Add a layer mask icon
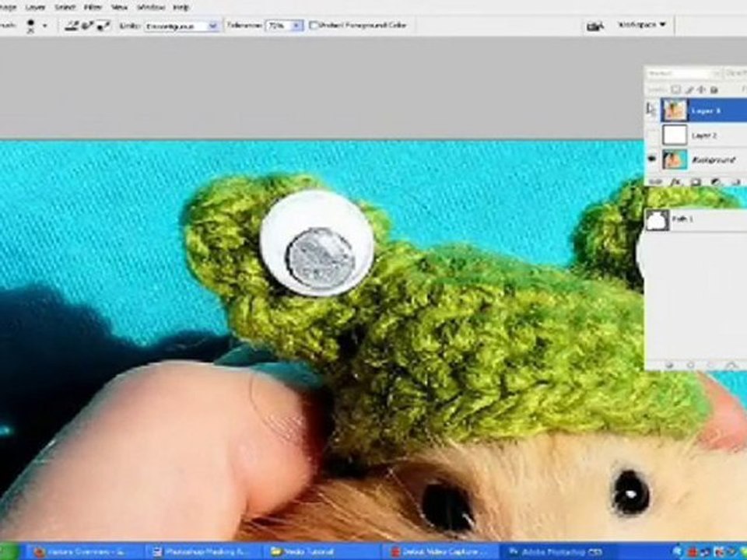The width and height of the screenshot is (747, 560). click(x=696, y=181)
